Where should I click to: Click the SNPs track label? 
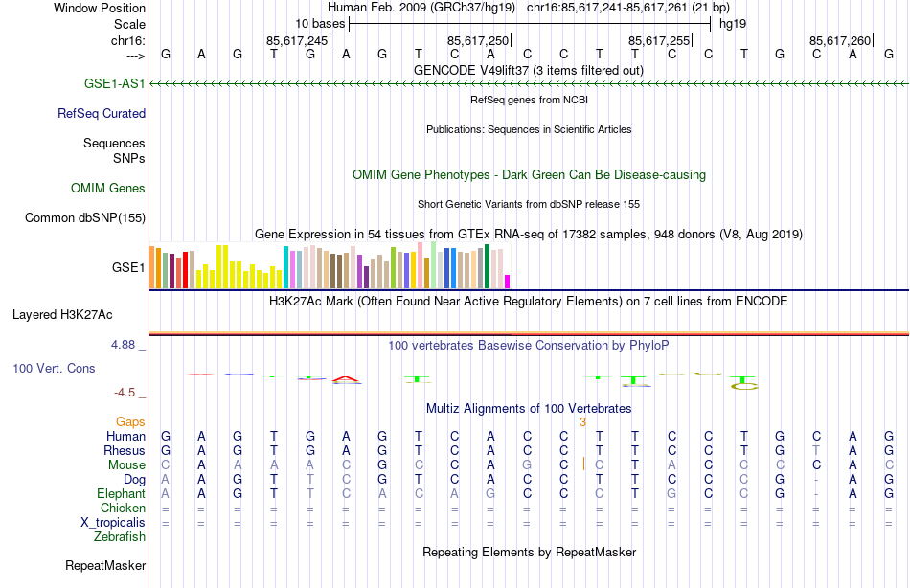point(129,158)
